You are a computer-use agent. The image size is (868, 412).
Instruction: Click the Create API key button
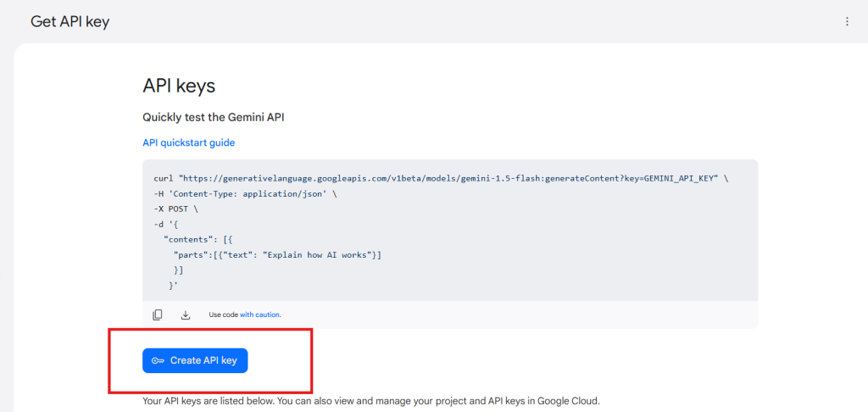coord(195,360)
